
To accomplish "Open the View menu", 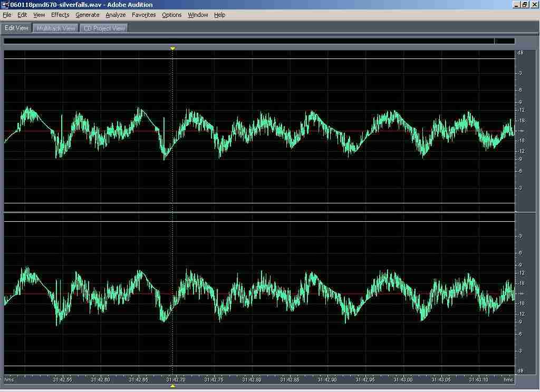I will (x=39, y=15).
